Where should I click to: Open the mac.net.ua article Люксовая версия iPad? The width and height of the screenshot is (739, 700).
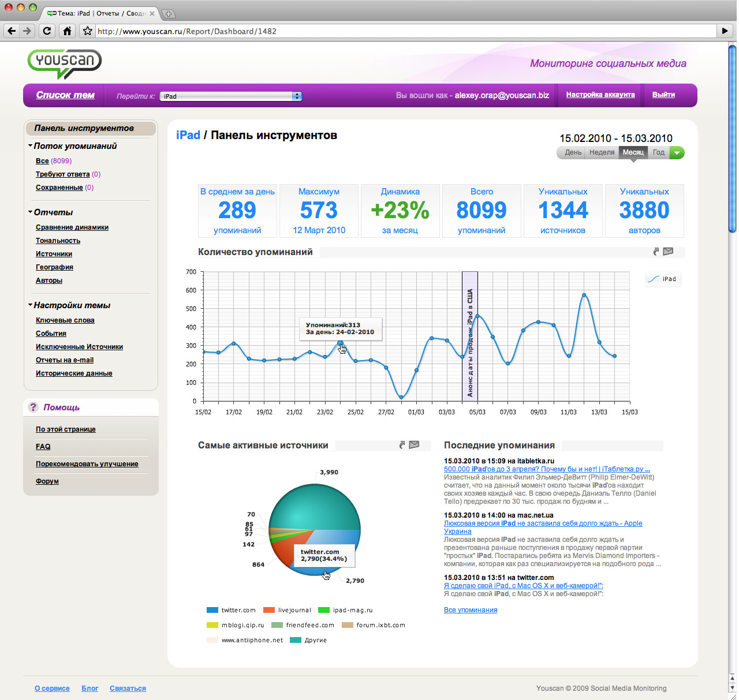coord(543,527)
